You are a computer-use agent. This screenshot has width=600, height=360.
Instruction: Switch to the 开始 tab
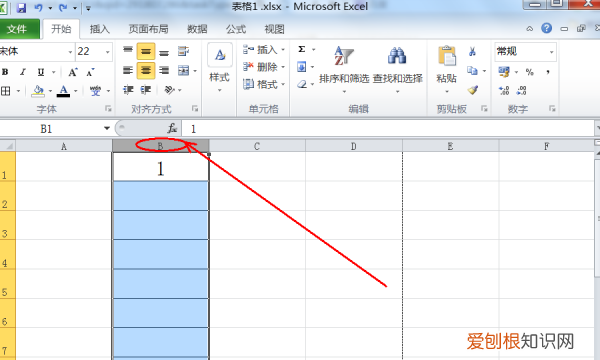(61, 29)
